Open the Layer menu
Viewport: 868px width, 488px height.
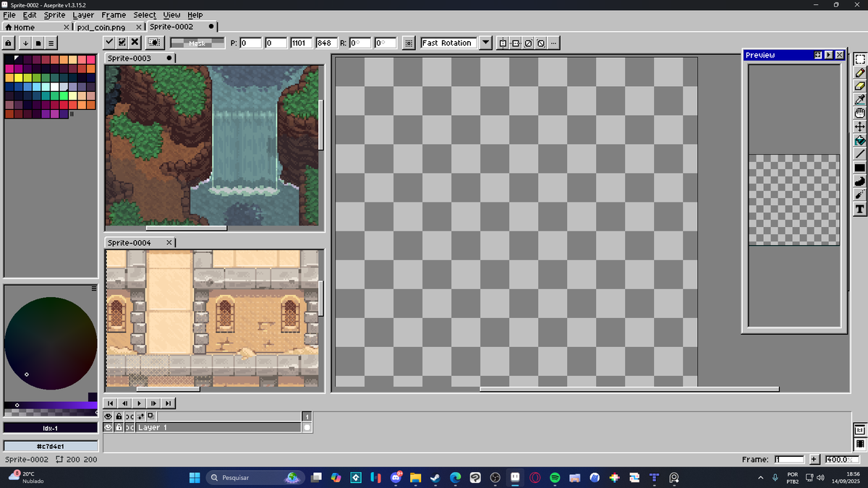point(83,14)
